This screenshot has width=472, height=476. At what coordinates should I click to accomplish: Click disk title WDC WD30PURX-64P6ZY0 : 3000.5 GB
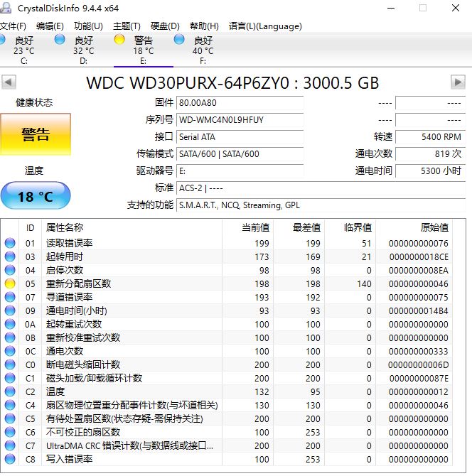pos(232,83)
